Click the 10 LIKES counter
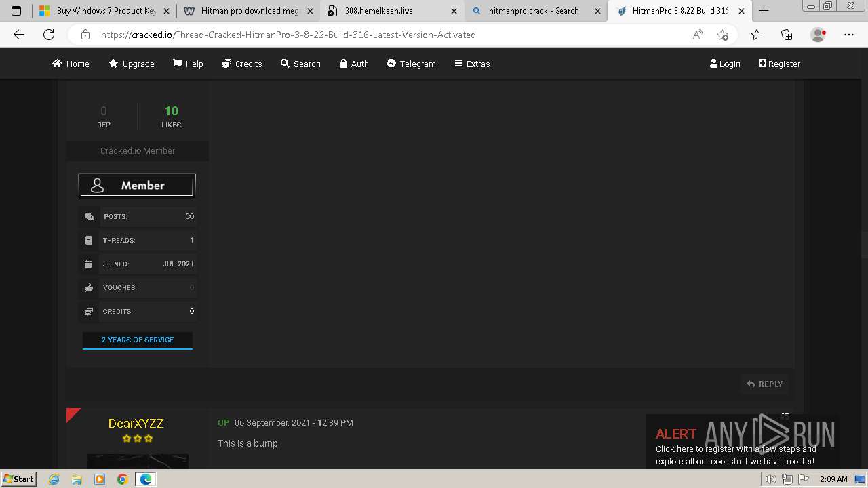The height and width of the screenshot is (488, 868). pos(171,116)
